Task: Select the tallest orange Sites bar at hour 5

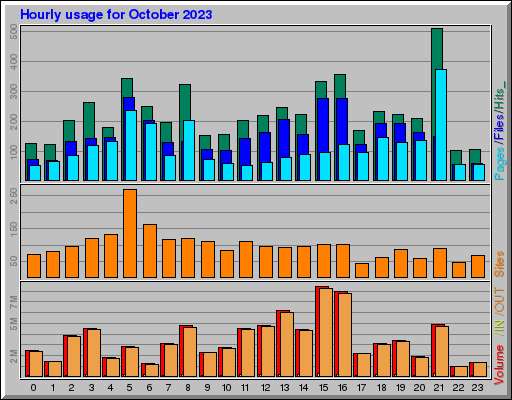Action: [130, 233]
